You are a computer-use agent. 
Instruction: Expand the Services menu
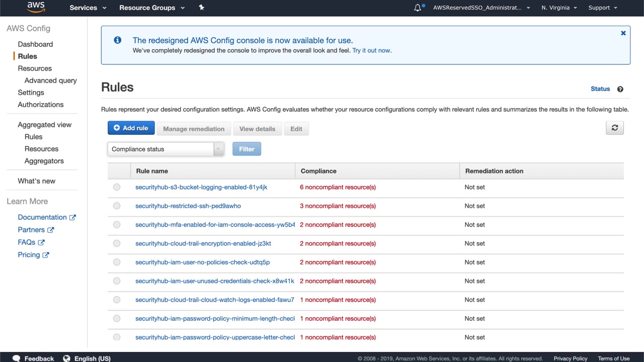click(x=88, y=8)
